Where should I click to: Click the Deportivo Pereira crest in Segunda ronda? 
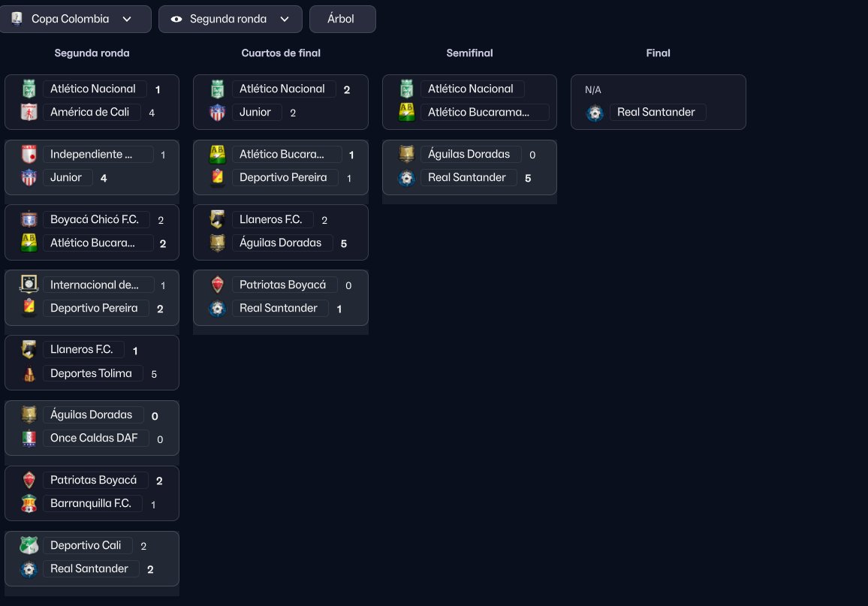[29, 308]
